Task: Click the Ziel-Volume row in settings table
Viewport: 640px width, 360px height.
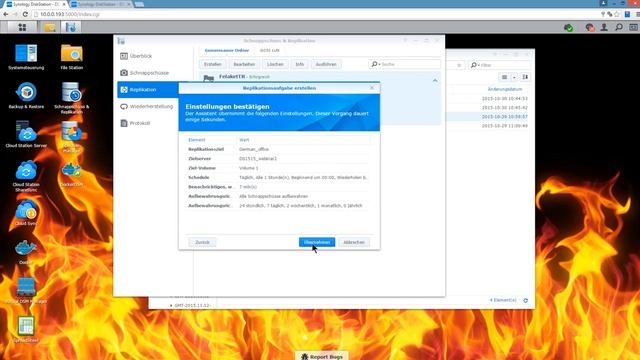Action: (279, 168)
